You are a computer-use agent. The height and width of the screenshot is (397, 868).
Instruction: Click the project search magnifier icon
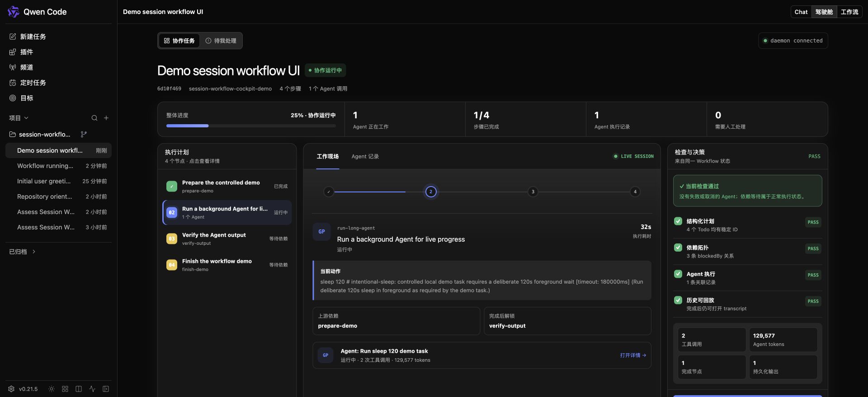point(94,118)
